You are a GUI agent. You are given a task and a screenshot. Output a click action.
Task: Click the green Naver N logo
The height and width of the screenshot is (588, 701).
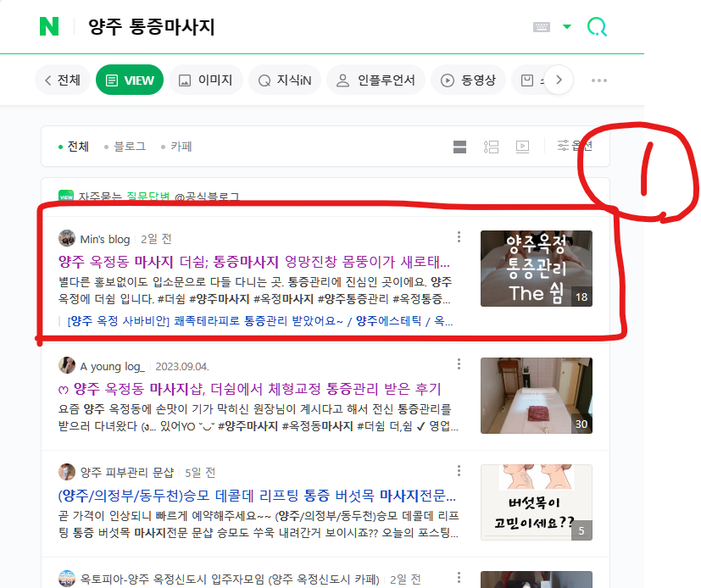(x=49, y=26)
